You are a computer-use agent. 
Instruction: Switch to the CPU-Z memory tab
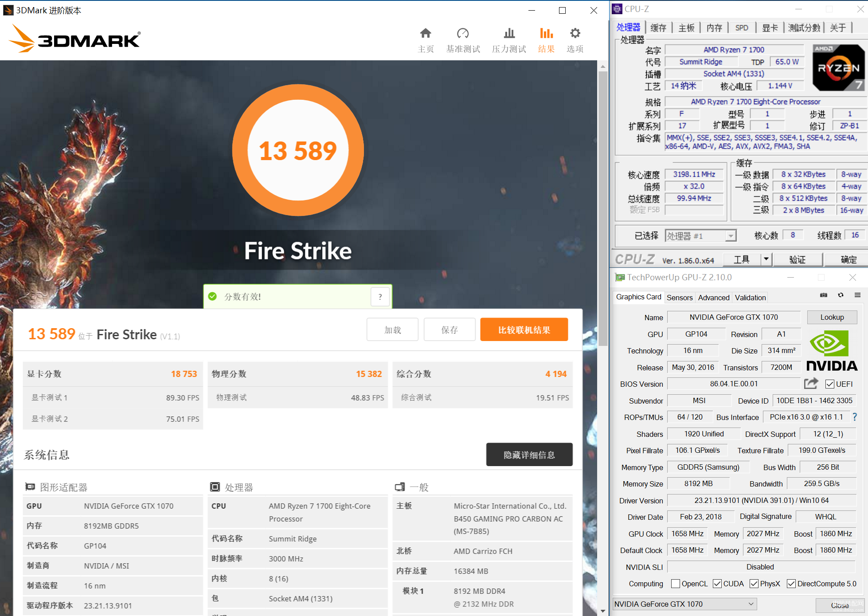tap(714, 27)
